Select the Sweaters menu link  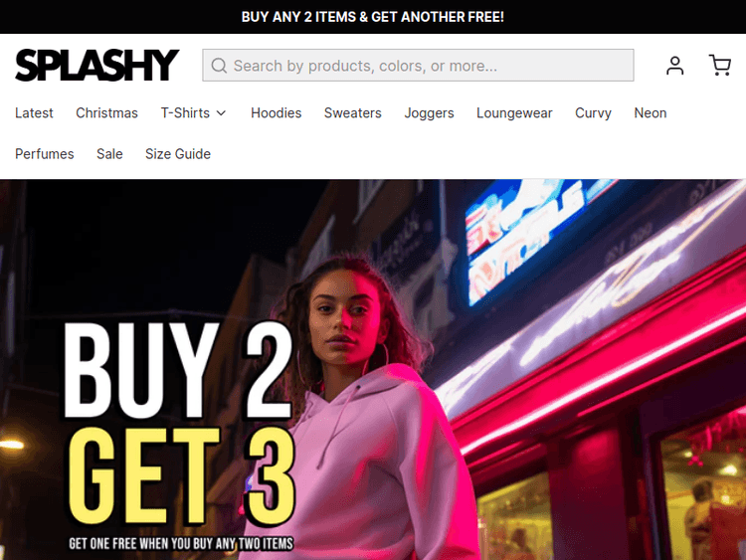(x=352, y=113)
